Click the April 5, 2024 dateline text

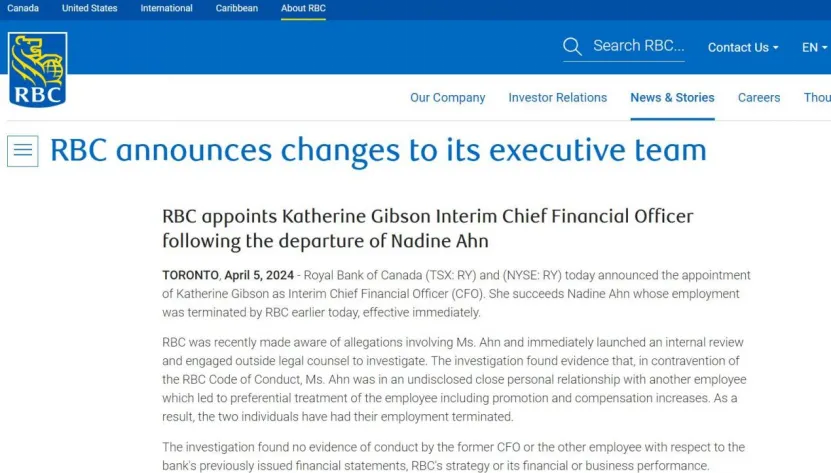[x=259, y=275]
